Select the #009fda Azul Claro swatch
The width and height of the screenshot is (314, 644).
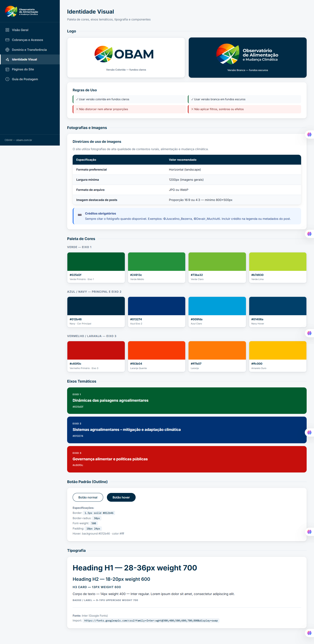[x=217, y=312]
